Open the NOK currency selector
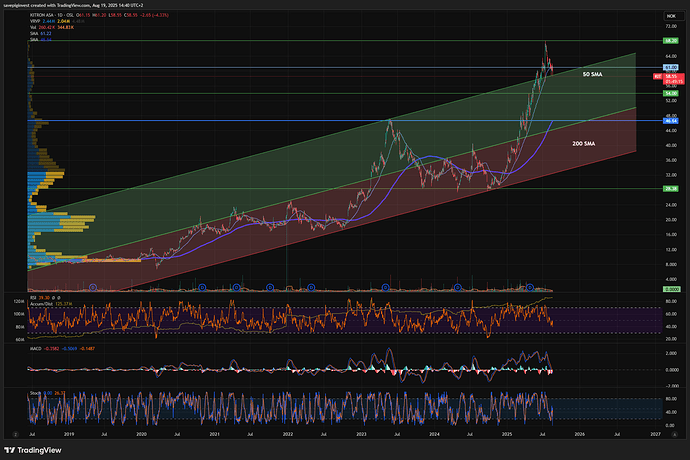 coord(669,17)
